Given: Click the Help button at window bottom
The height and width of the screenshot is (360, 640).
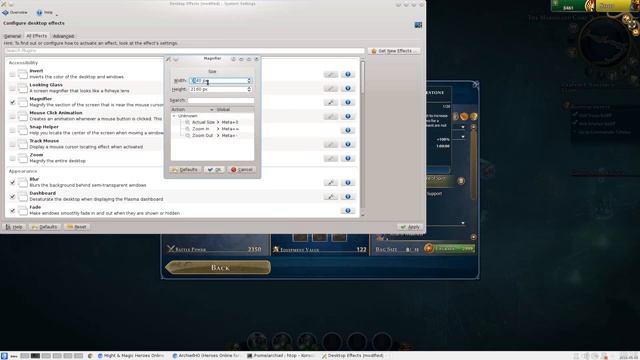Looking at the screenshot, I should (x=14, y=227).
